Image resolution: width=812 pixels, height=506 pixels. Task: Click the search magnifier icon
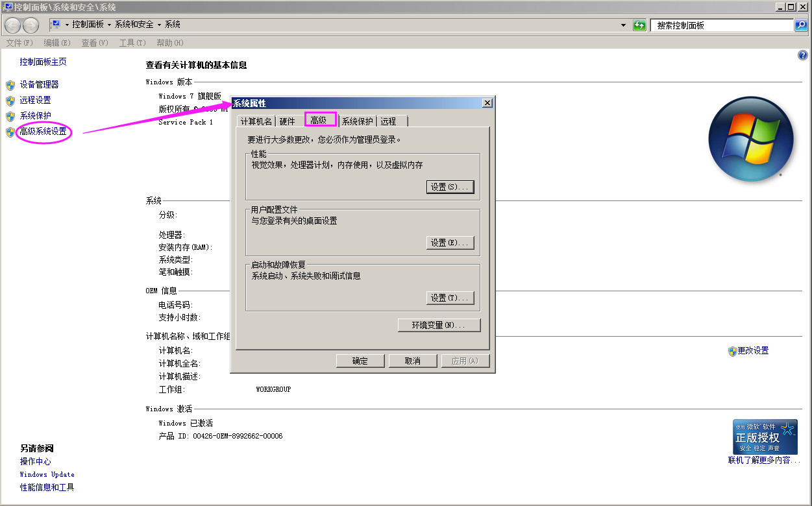[x=801, y=25]
